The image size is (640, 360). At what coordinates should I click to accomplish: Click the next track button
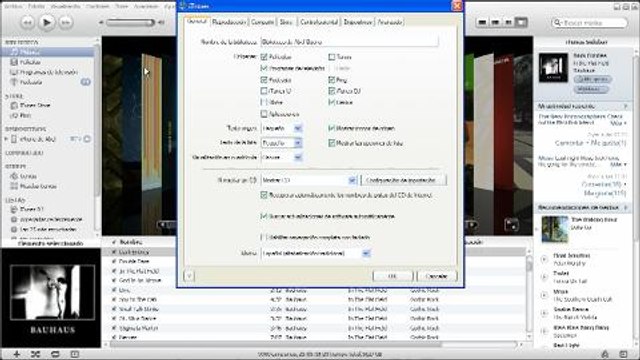pos(66,22)
